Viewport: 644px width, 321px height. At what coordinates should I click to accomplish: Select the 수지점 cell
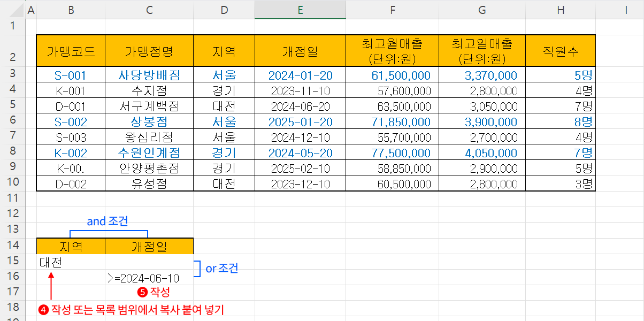point(149,90)
